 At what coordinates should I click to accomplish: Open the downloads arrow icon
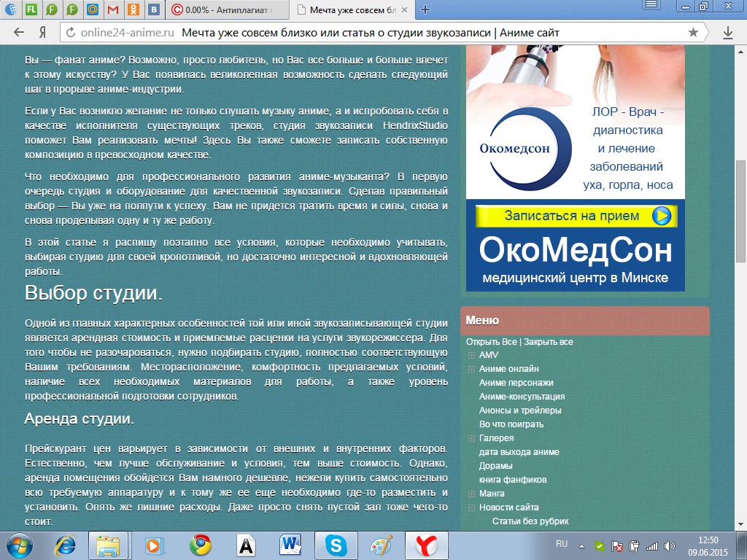point(727,32)
